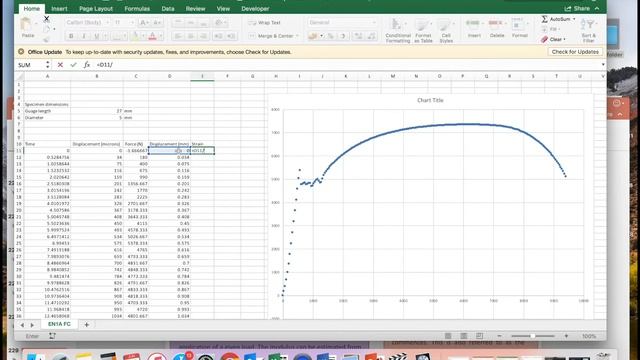The image size is (640, 360).
Task: Click the Decrease Font Size icon
Action: (157, 22)
